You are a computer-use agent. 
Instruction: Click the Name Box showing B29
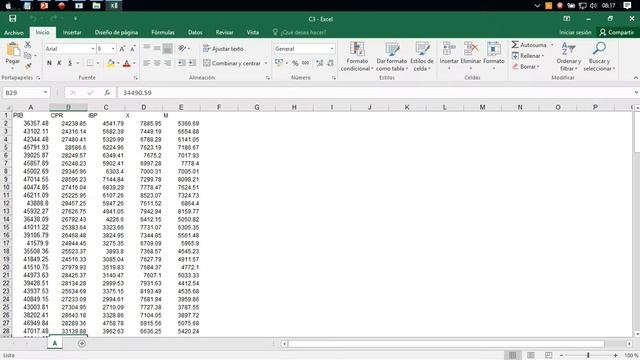[x=25, y=93]
